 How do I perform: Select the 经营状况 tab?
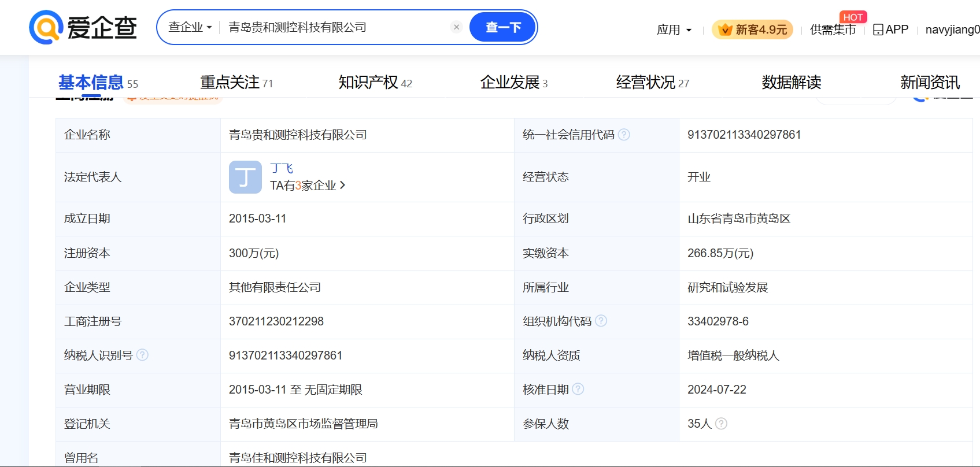653,83
